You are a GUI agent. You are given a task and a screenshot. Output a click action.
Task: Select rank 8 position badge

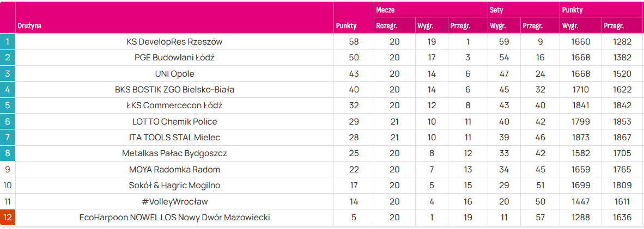coord(8,154)
